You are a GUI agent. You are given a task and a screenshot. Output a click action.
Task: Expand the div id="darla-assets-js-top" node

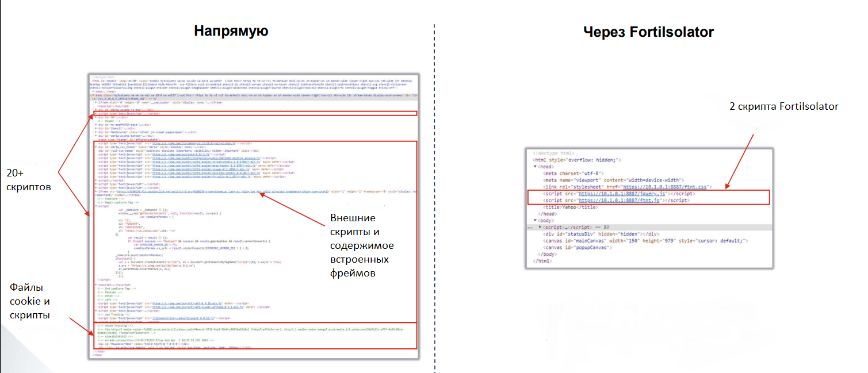pyautogui.click(x=96, y=110)
